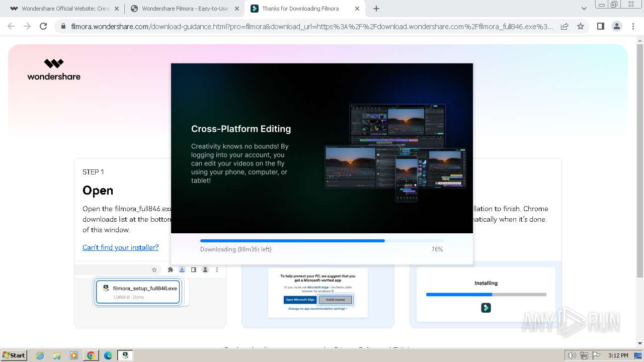This screenshot has height=362, width=644.
Task: Click the devices preview image in installer
Action: click(x=395, y=152)
